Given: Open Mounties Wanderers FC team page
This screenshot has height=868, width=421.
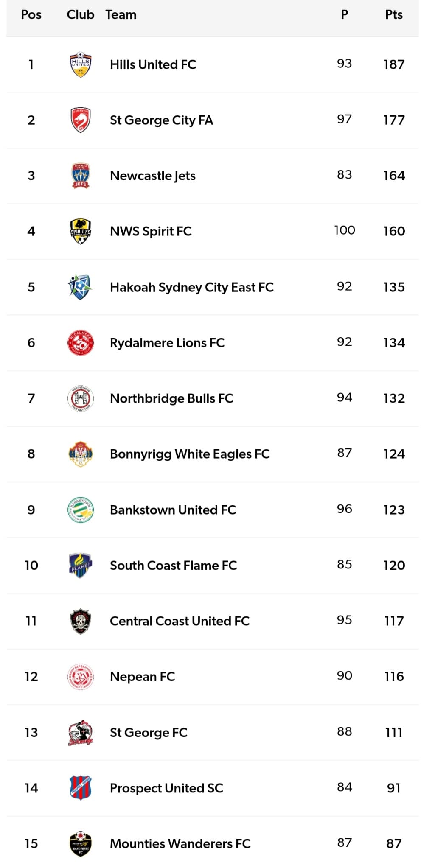Looking at the screenshot, I should pos(180,843).
